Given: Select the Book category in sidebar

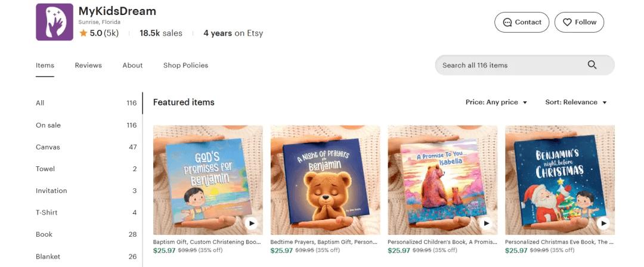Looking at the screenshot, I should pyautogui.click(x=44, y=235).
